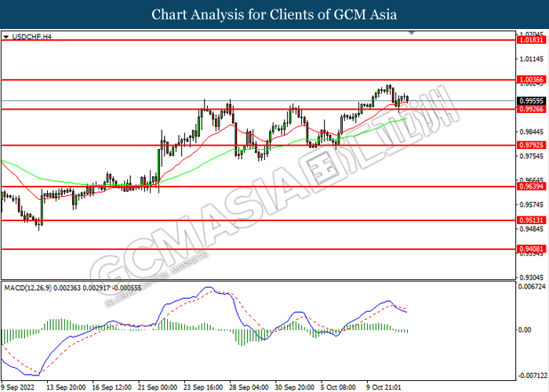The width and height of the screenshot is (549, 392).
Task: Click the MACD 0.00 zero level value
Action: point(525,330)
